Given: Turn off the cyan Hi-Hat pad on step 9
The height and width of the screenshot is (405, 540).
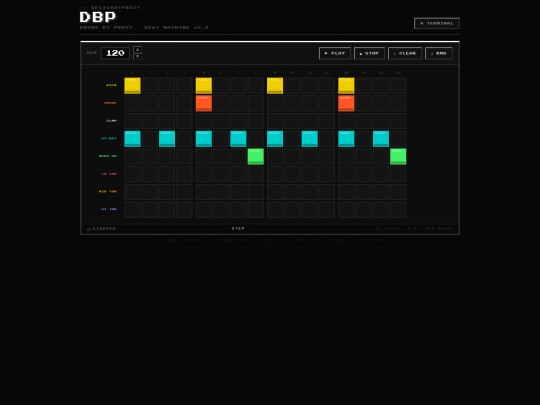Looking at the screenshot, I should click(275, 139).
